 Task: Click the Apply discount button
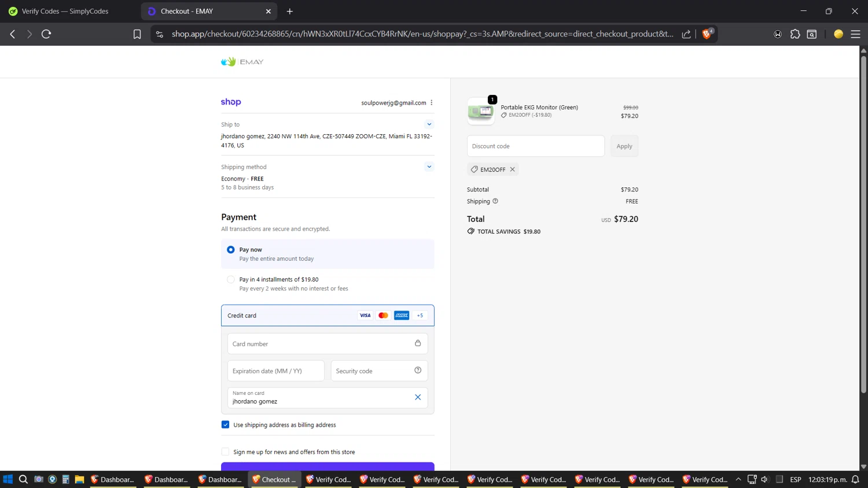tap(624, 146)
